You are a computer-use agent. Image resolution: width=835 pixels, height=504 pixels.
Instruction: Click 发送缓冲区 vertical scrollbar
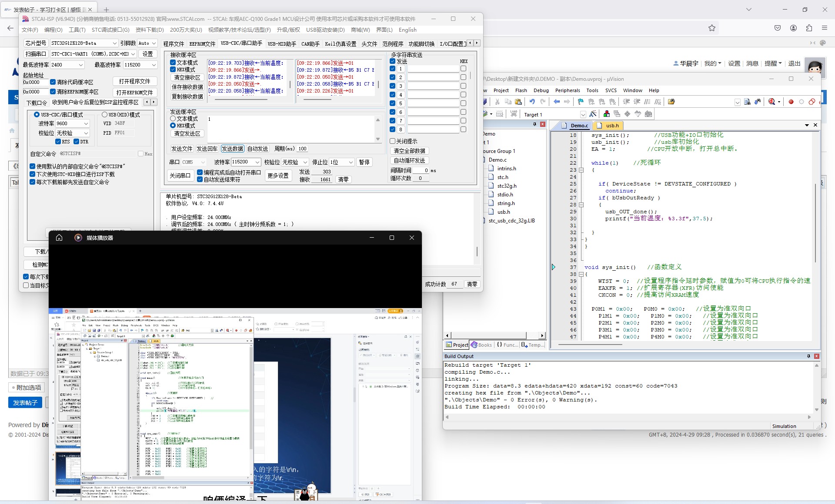click(377, 129)
